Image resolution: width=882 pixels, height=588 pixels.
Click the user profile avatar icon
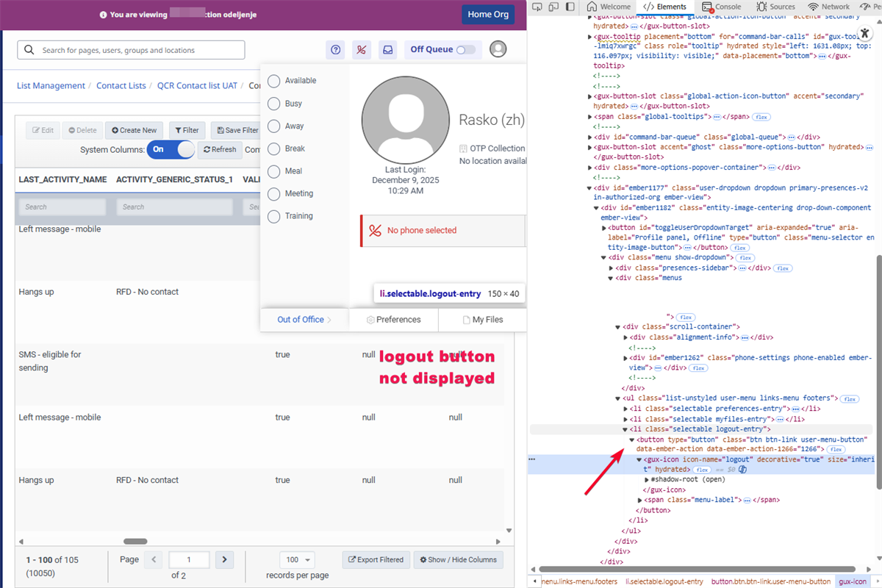[x=498, y=49]
